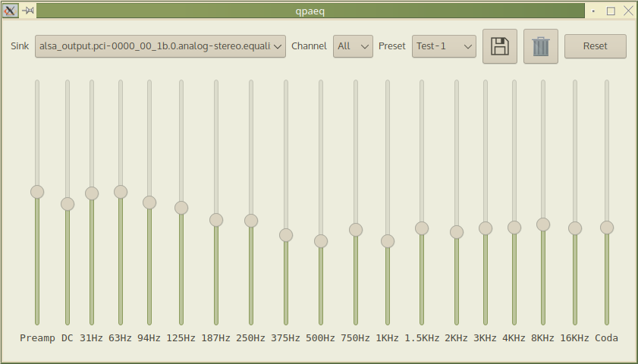Screen dimensions: 638x364
Task: Click the Preset label
Action: pyautogui.click(x=392, y=46)
